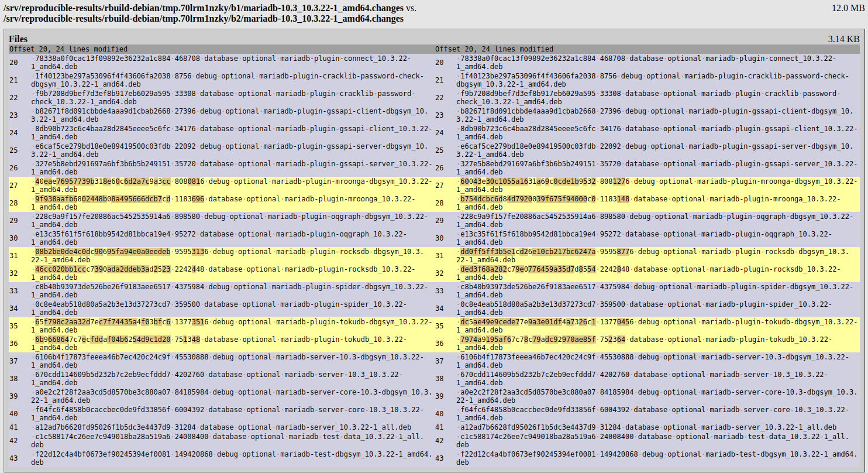Click right line 36 plugin-tokudb changed row
Image resolution: width=868 pixels, height=473 pixels.
click(x=657, y=344)
